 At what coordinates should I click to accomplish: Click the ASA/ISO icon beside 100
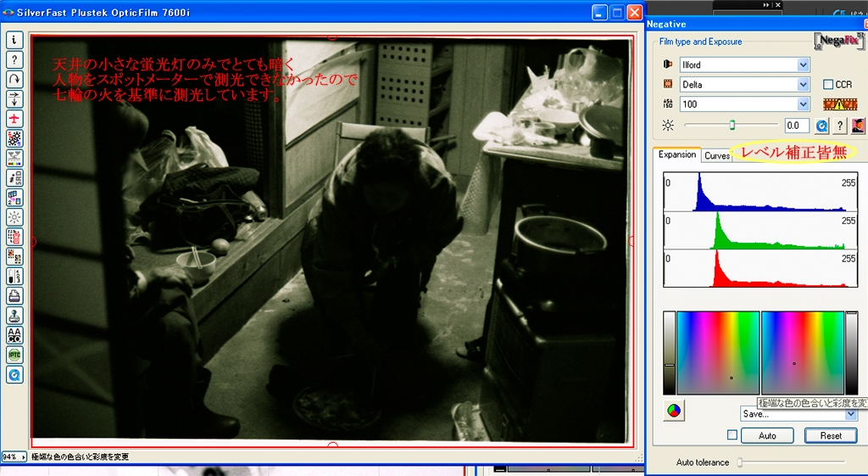tap(668, 104)
